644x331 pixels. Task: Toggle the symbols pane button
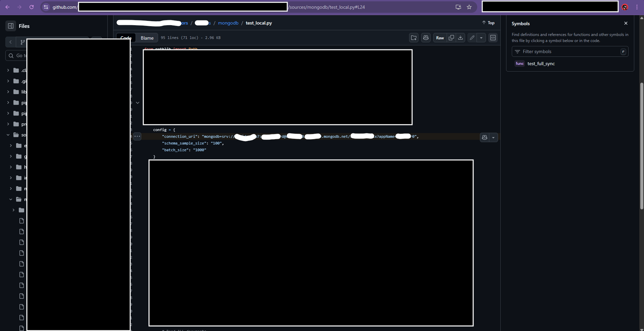(493, 38)
